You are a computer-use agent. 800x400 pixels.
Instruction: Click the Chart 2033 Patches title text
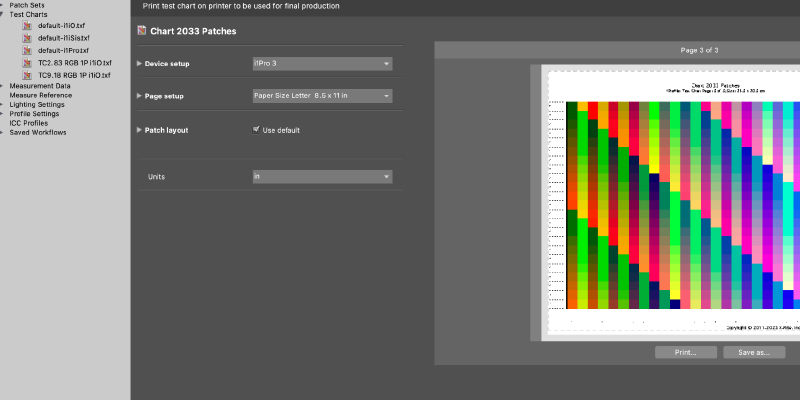coord(193,31)
